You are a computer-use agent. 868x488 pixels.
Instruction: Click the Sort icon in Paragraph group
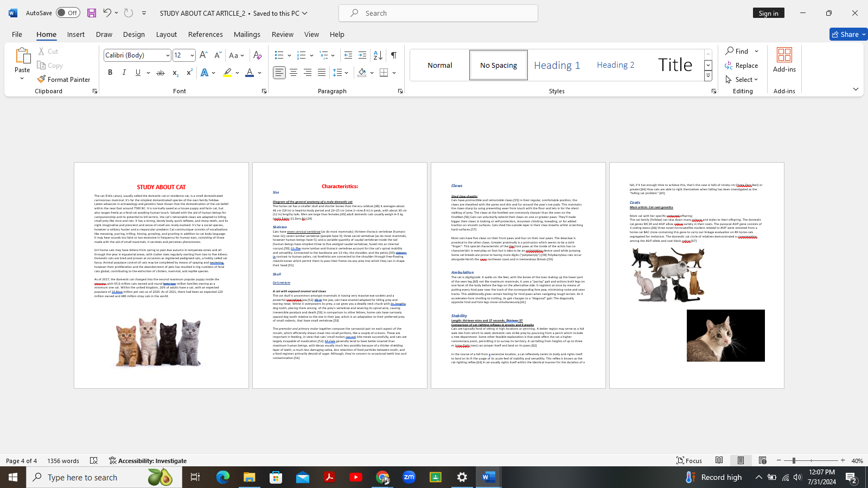pos(378,55)
